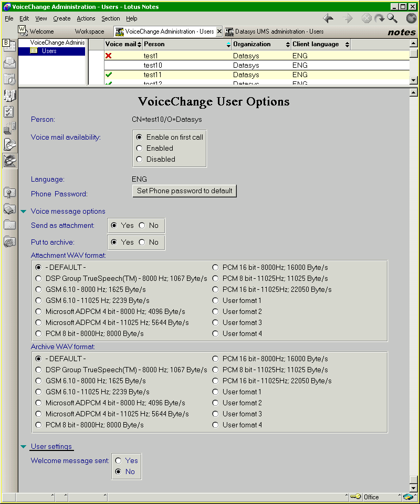This screenshot has width=420, height=504.
Task: Choose GSM 6.10 - 8000 Hz Attachment format
Action: (38, 289)
